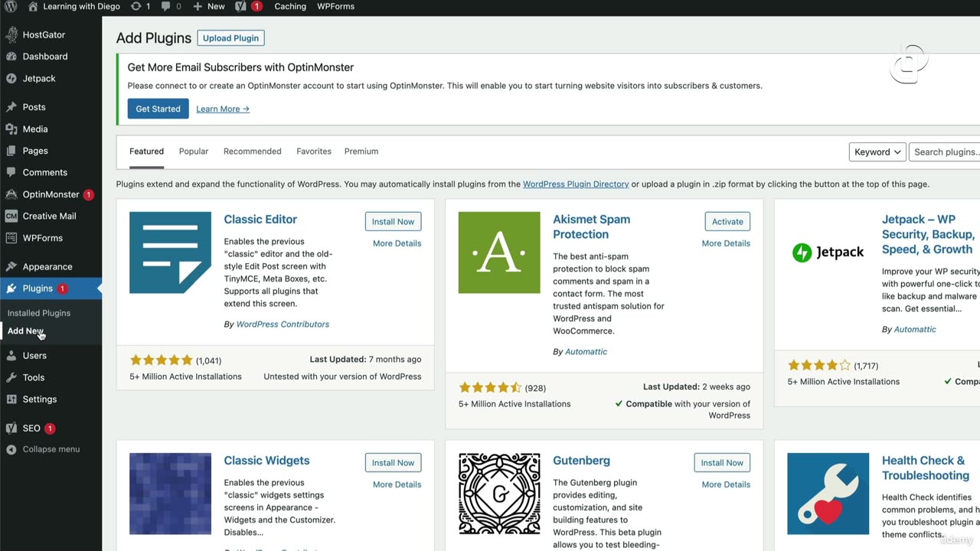
Task: Click the Plugins plug icon
Action: click(11, 289)
